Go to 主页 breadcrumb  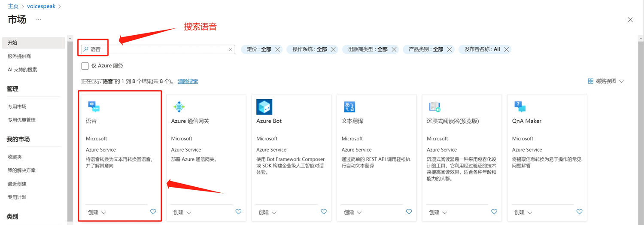pos(13,6)
